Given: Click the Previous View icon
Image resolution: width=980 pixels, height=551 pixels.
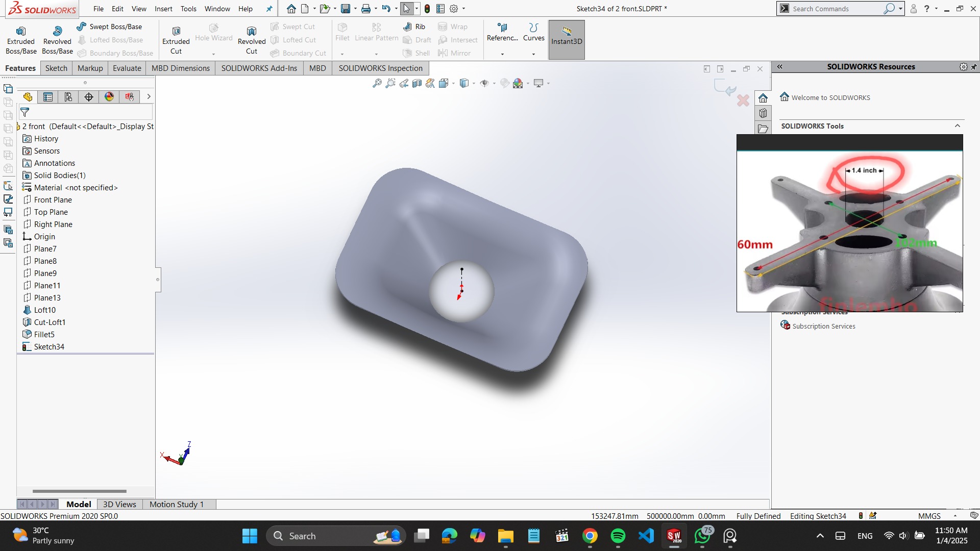Looking at the screenshot, I should pyautogui.click(x=404, y=83).
